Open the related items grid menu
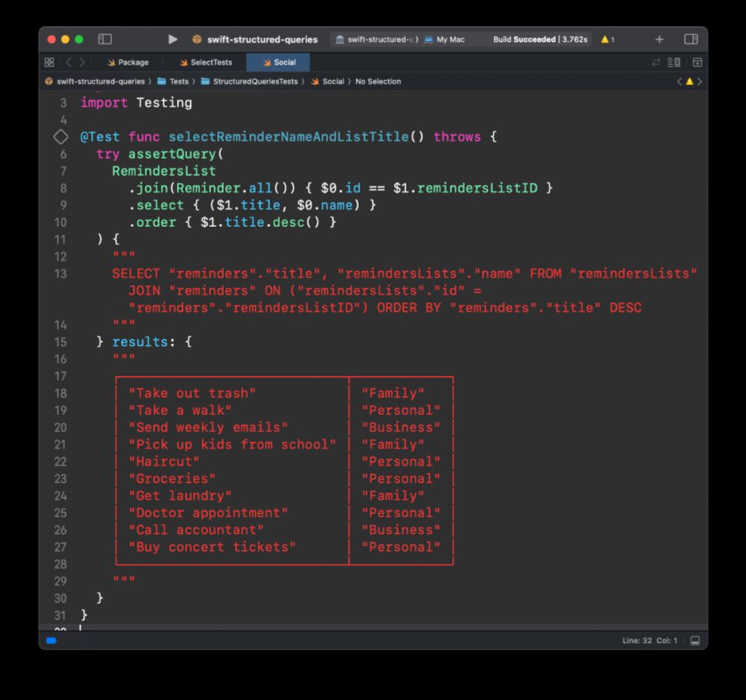Viewport: 746px width, 700px height. pyautogui.click(x=49, y=63)
